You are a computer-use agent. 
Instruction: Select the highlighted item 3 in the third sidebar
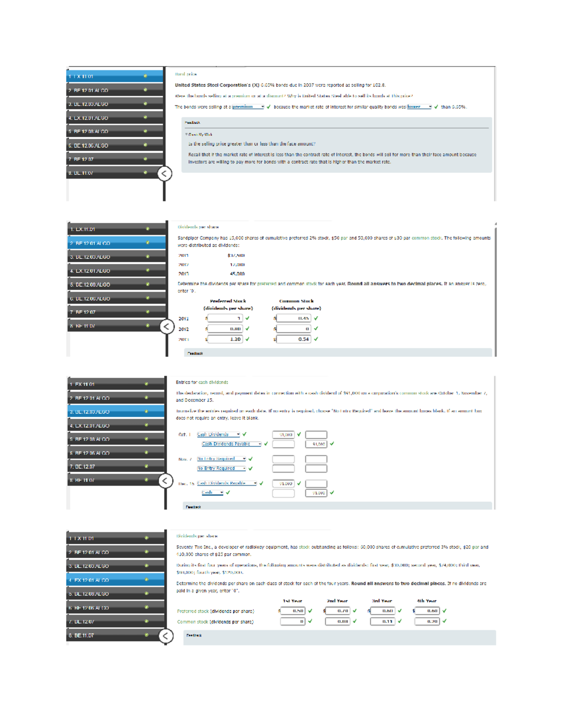click(117, 412)
